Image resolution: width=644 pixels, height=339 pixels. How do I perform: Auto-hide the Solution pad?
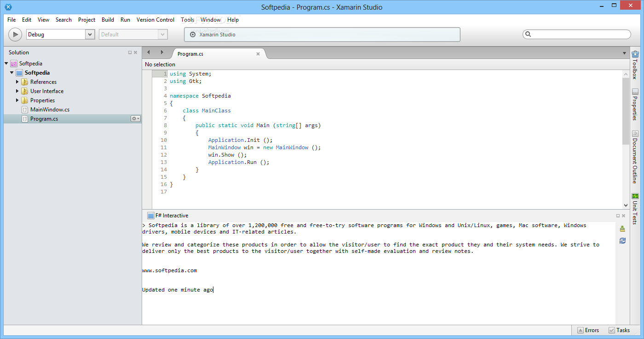tap(130, 53)
